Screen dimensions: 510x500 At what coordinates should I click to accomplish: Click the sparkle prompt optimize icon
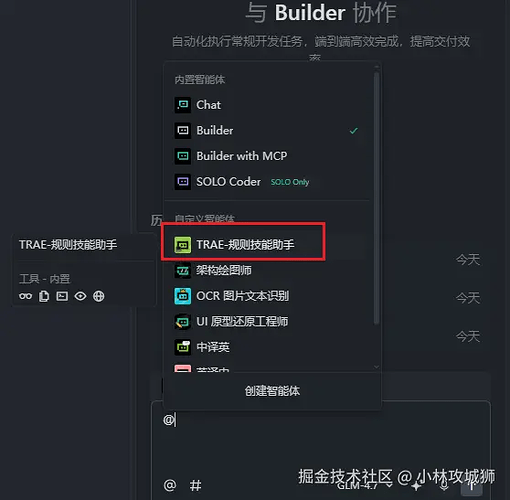point(417,485)
